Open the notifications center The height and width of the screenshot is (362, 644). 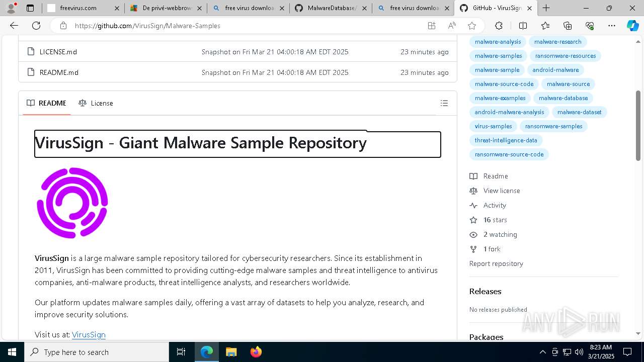pyautogui.click(x=627, y=352)
